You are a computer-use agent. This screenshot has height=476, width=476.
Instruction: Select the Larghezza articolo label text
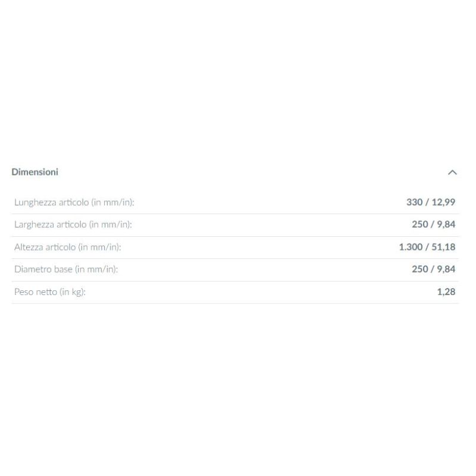(51, 225)
